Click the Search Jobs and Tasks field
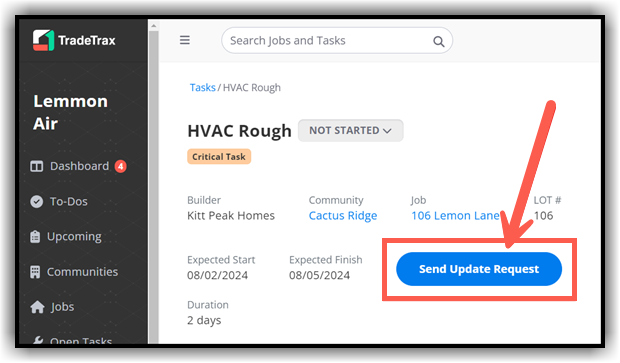The image size is (620, 363). [337, 40]
